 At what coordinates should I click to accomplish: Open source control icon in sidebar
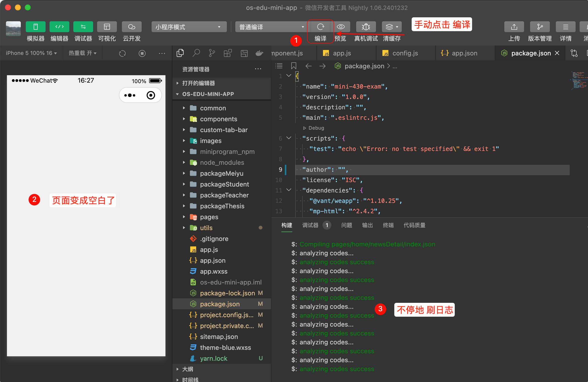pyautogui.click(x=212, y=53)
